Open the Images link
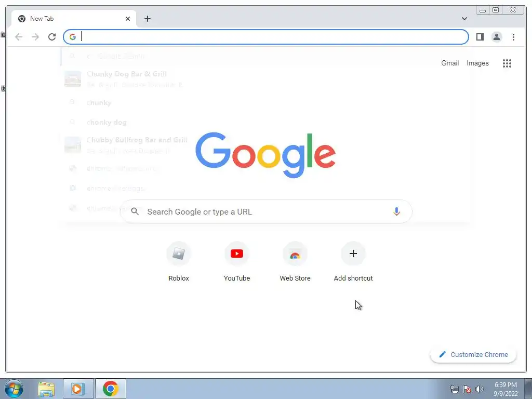The image size is (532, 399). (477, 63)
